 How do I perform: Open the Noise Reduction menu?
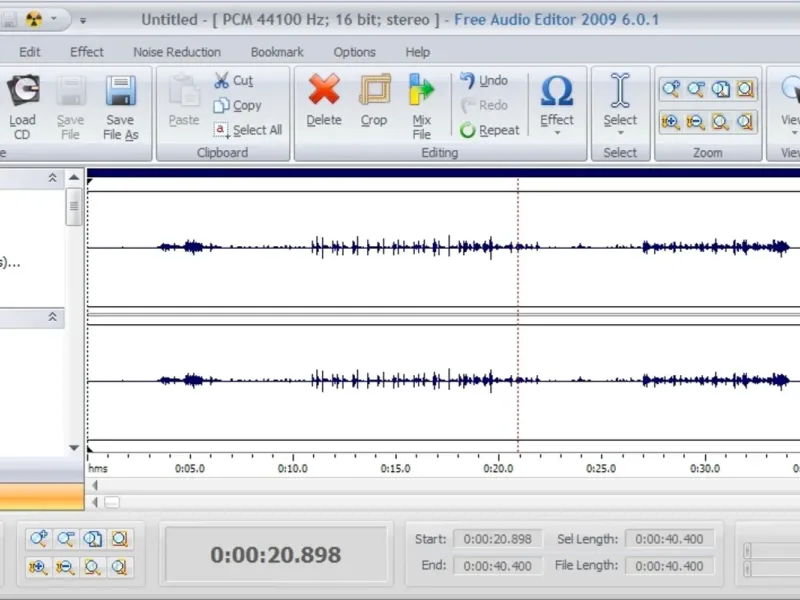(177, 52)
